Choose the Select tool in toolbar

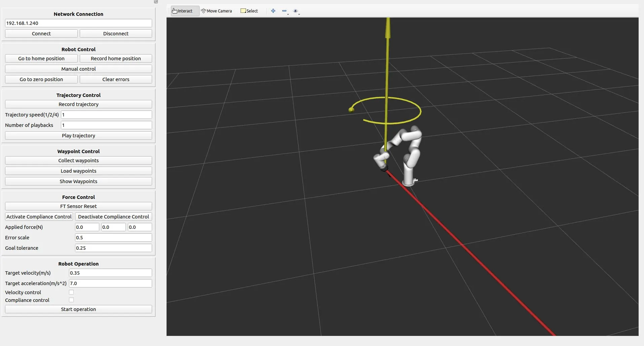pyautogui.click(x=249, y=11)
